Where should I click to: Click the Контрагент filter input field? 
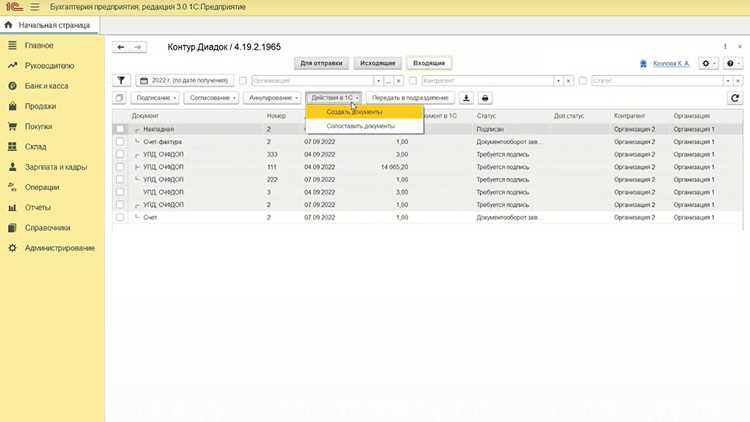[487, 80]
